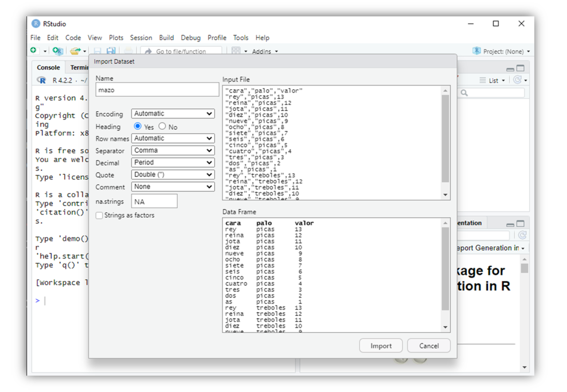Switch to the Console tab
The image size is (567, 392).
(48, 67)
